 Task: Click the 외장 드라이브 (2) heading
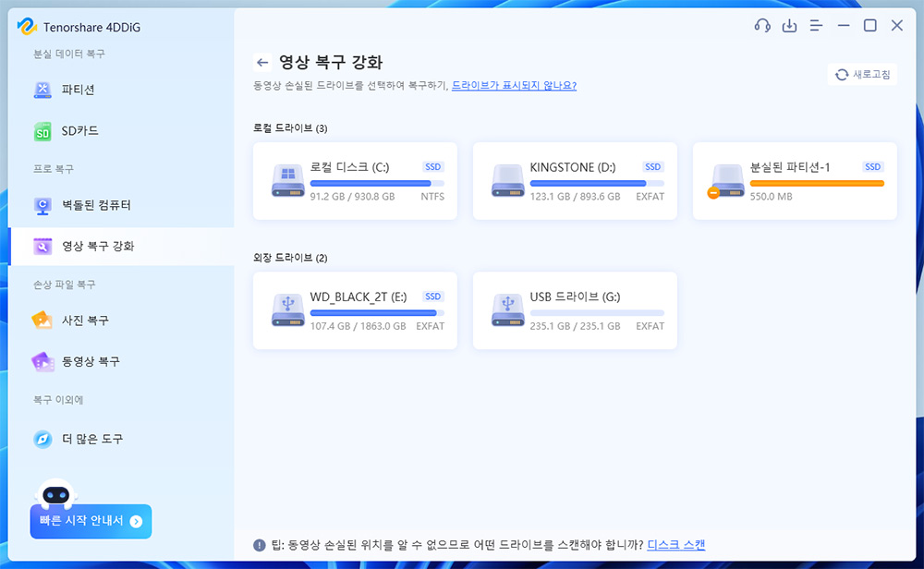pos(290,258)
